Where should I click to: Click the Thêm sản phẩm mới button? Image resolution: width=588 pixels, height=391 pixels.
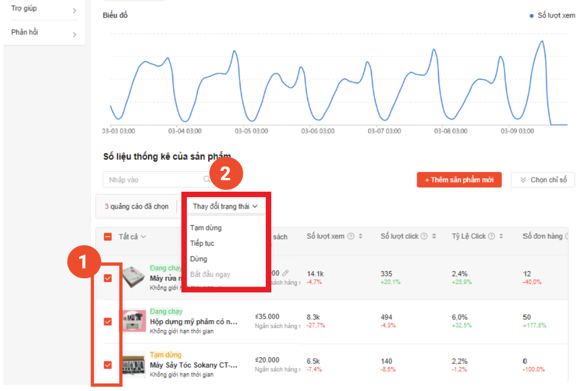click(459, 180)
